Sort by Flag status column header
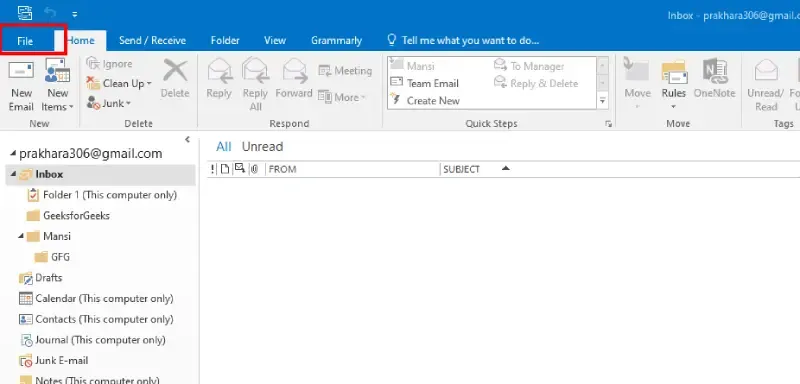Screen dimensions: 800x384 [x=239, y=168]
